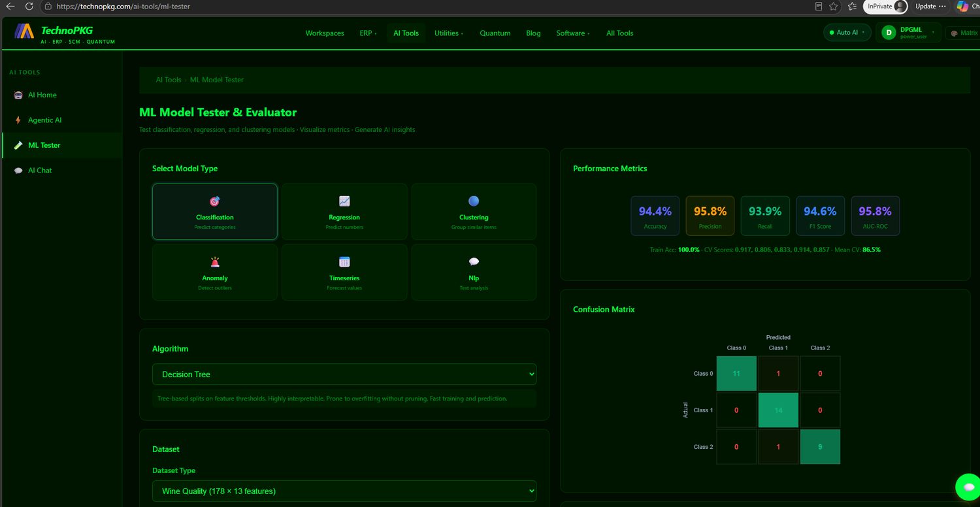Click the Decision Tree description text
Viewport: 980px width, 507px height.
tap(332, 399)
